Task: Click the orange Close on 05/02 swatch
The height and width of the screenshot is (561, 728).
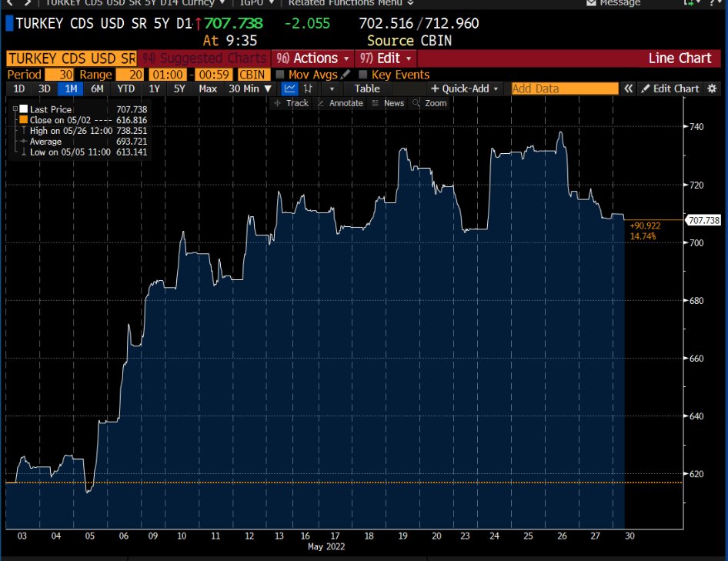Action: (x=24, y=119)
